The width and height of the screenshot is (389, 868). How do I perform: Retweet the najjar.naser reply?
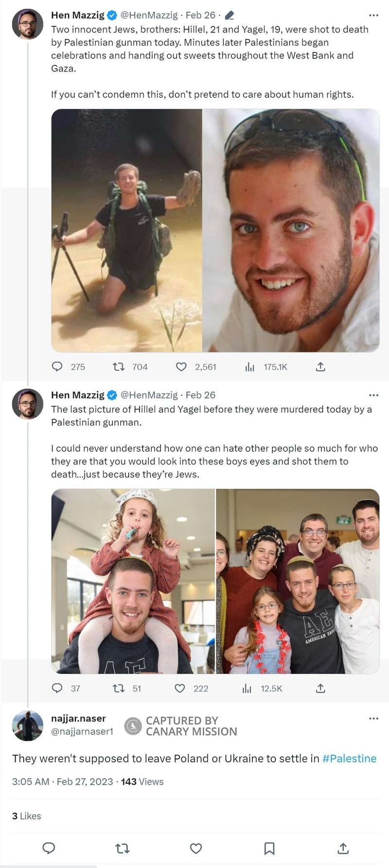tap(123, 849)
